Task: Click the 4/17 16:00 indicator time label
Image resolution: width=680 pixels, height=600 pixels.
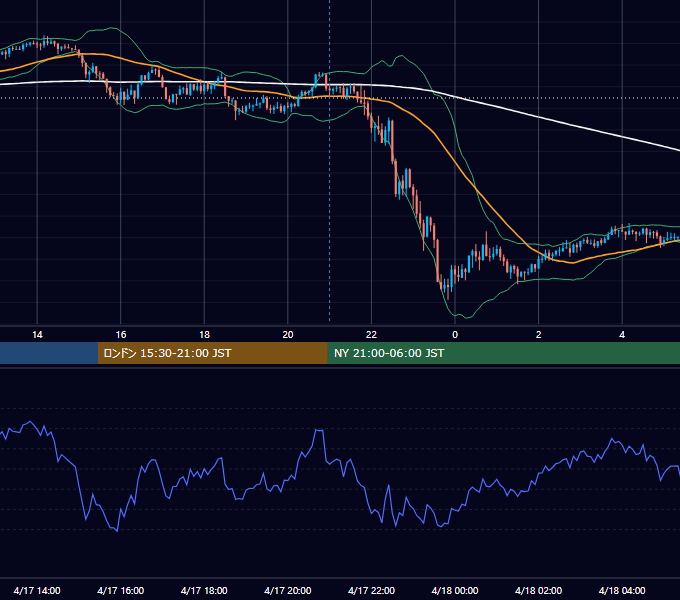Action: coord(121,590)
